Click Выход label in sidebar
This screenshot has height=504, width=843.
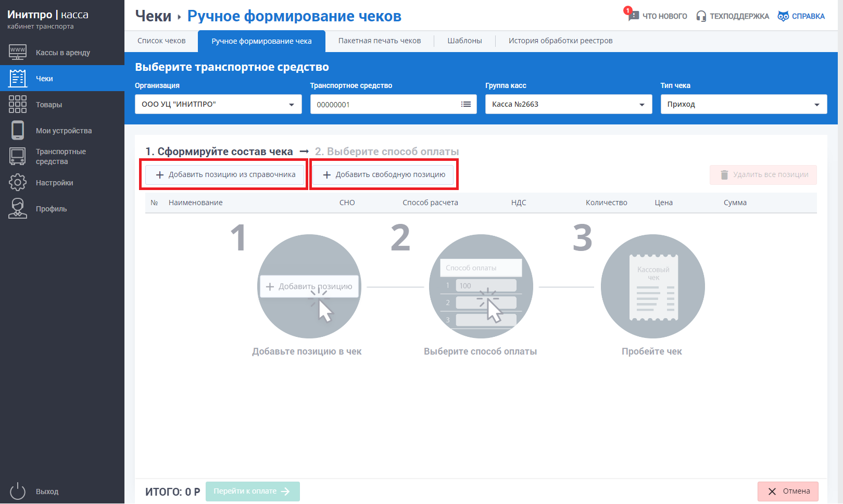(x=47, y=492)
